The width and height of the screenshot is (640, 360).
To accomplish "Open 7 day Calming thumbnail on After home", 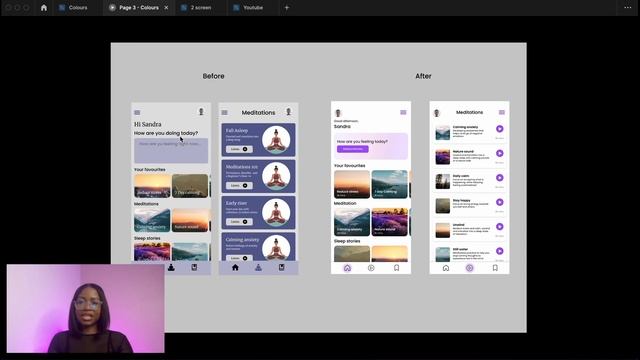I will click(x=389, y=184).
